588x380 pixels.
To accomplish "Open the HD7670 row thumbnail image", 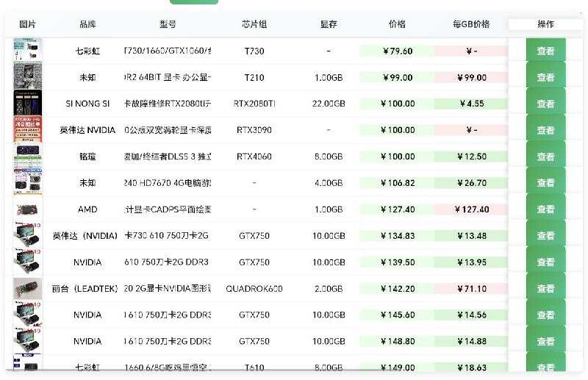I will tap(28, 182).
